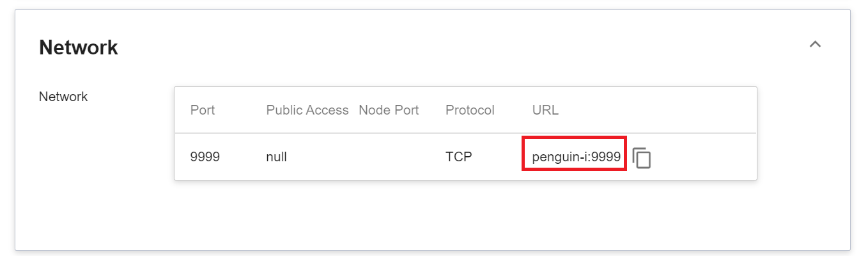Click the TCP protocol value
This screenshot has height=256, width=868.
(459, 157)
